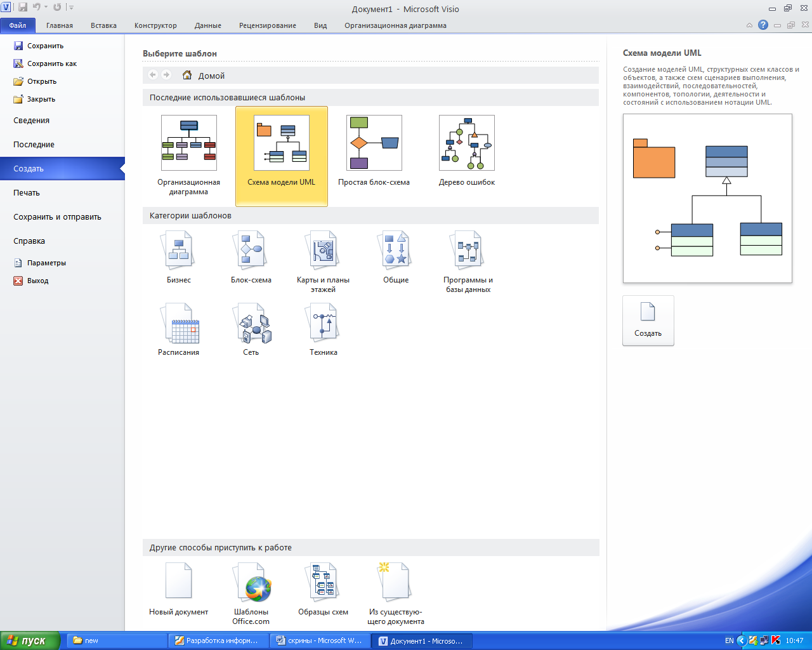
Task: Switch to Разработка информ... taskbar window
Action: point(218,640)
